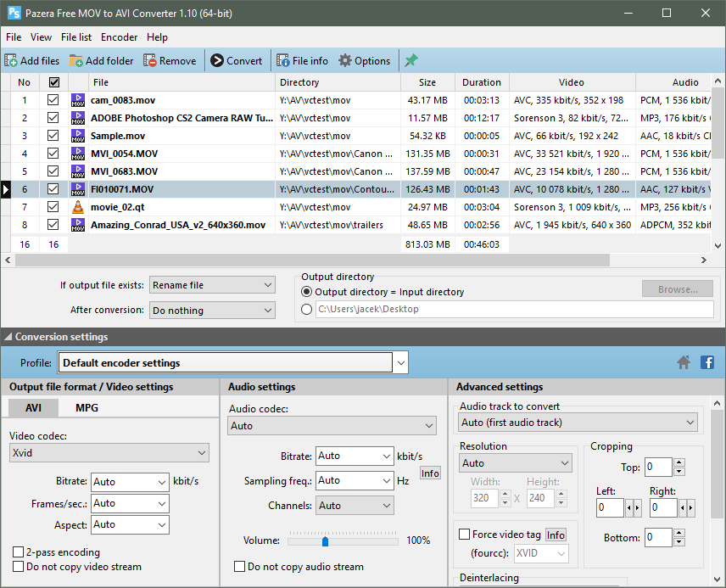Viewport: 726px width, 588px height.
Task: Sort the list by Size column header
Action: (427, 82)
